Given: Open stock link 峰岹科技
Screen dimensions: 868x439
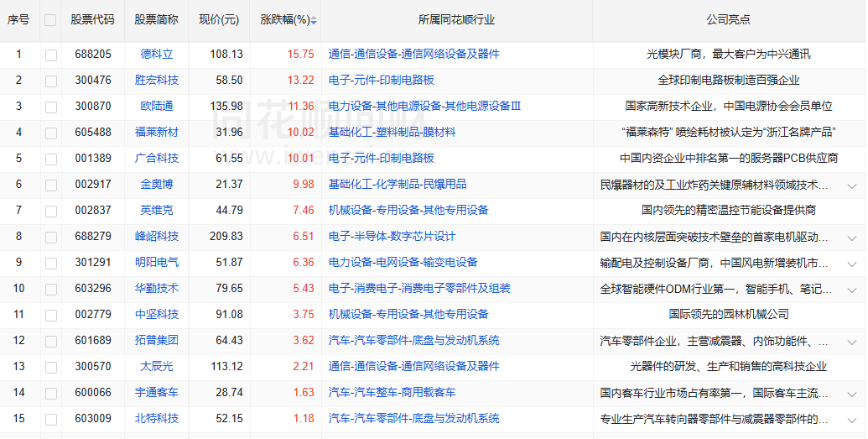Looking at the screenshot, I should [157, 237].
